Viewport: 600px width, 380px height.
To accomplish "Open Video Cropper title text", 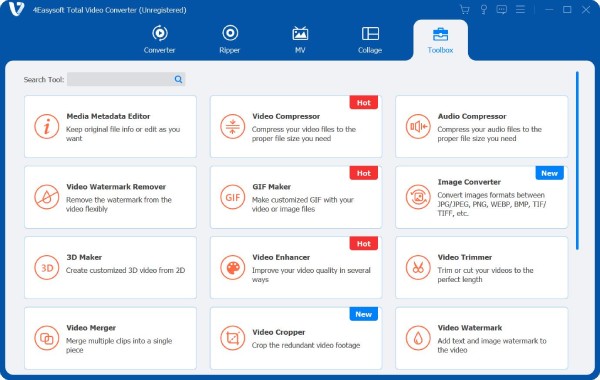I will (279, 332).
